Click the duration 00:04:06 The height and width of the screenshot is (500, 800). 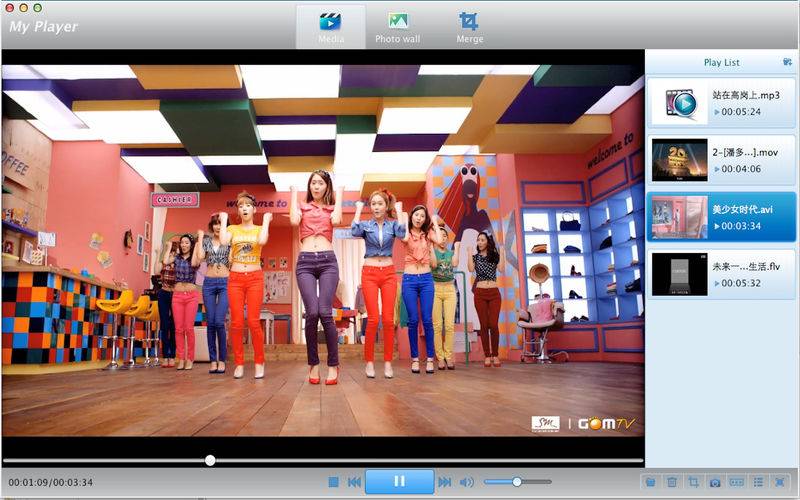(741, 169)
